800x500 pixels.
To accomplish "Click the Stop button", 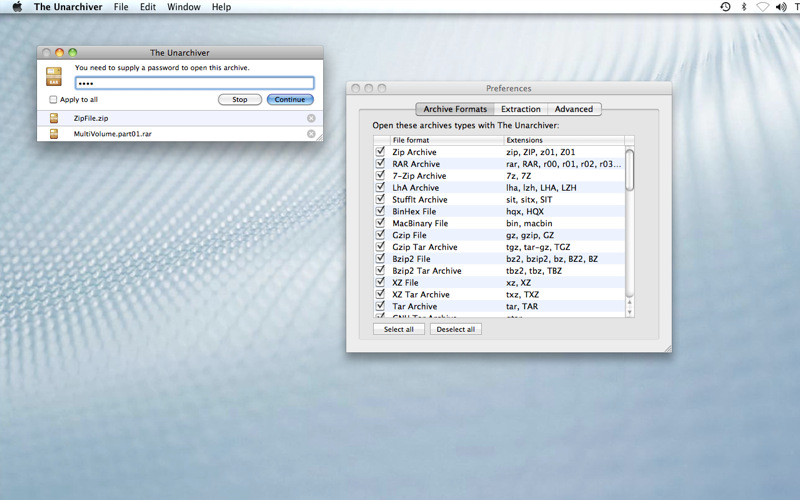I will pos(240,99).
